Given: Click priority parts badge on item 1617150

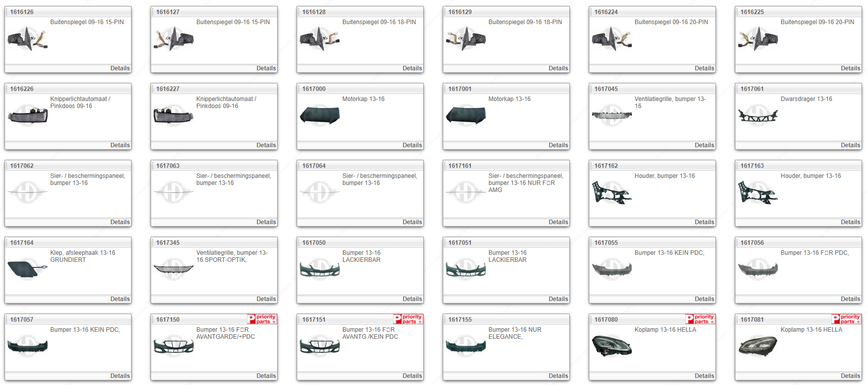Looking at the screenshot, I should pyautogui.click(x=262, y=319).
